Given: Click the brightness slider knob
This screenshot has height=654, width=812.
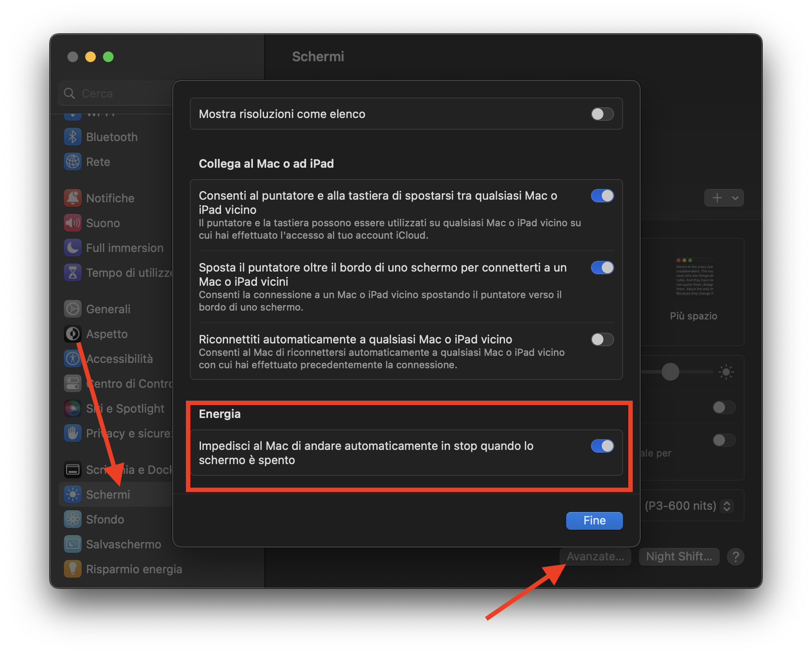Looking at the screenshot, I should [670, 372].
